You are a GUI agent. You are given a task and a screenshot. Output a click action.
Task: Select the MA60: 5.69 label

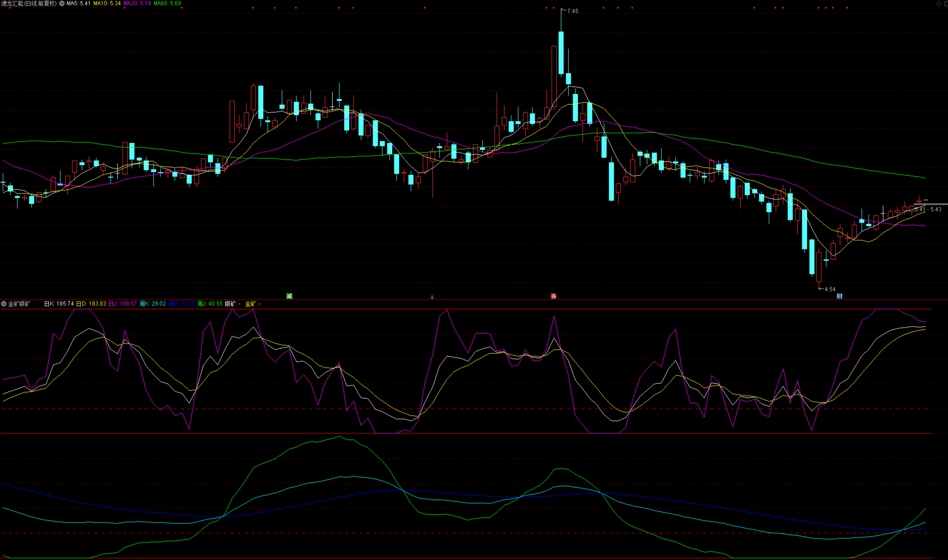point(167,3)
